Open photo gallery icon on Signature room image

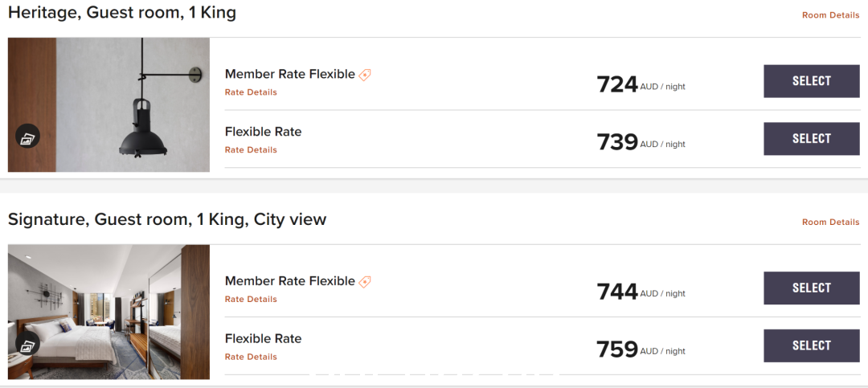click(27, 345)
